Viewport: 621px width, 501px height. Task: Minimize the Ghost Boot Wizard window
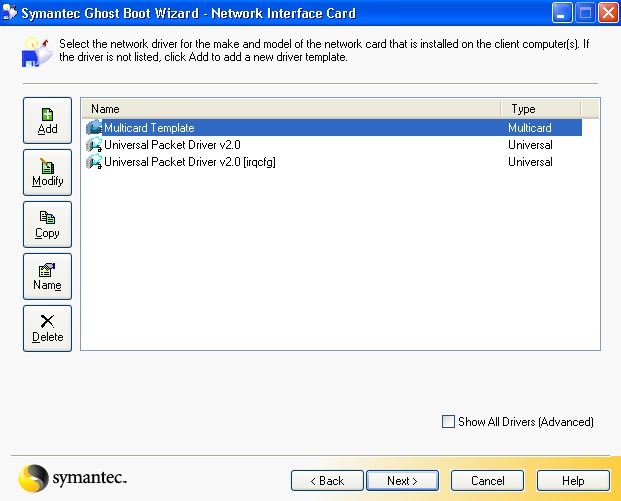(562, 13)
